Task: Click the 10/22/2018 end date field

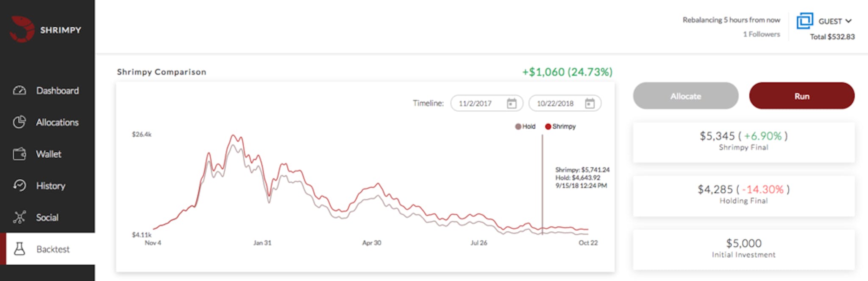Action: [x=565, y=103]
